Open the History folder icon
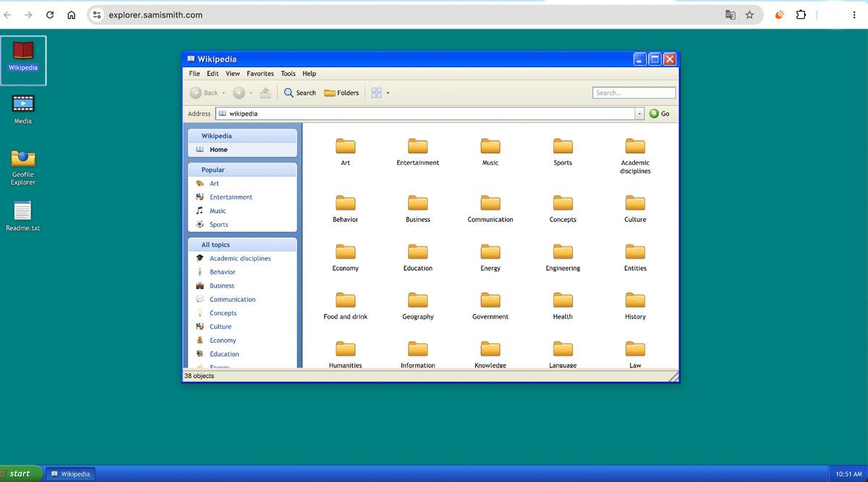 [x=635, y=300]
